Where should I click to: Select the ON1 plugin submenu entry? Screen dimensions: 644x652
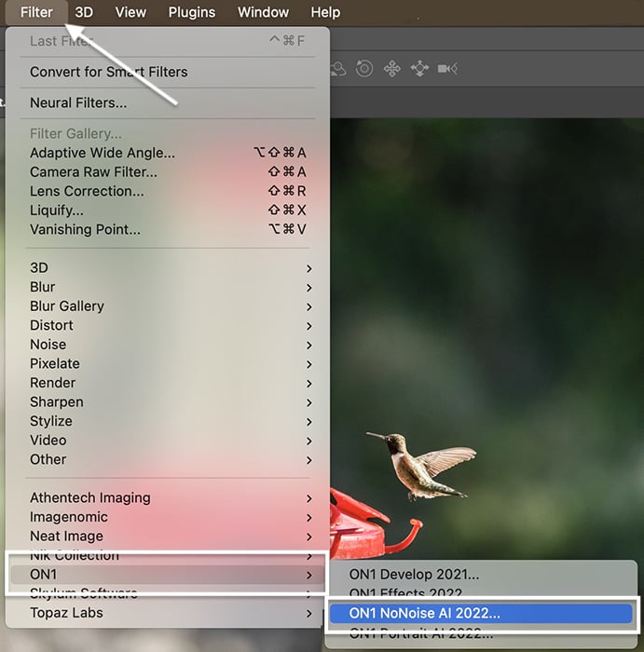point(168,575)
